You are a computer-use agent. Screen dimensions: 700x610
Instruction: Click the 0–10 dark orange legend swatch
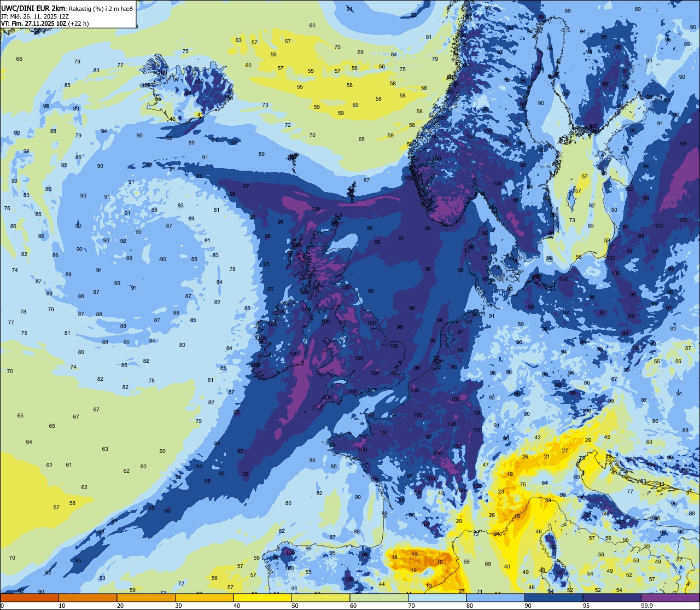point(30,597)
